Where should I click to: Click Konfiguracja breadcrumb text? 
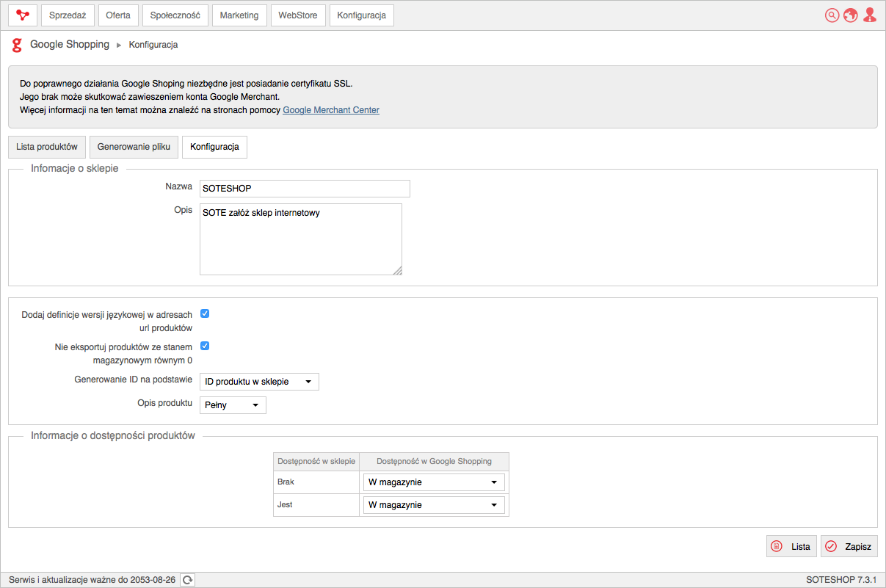[153, 45]
